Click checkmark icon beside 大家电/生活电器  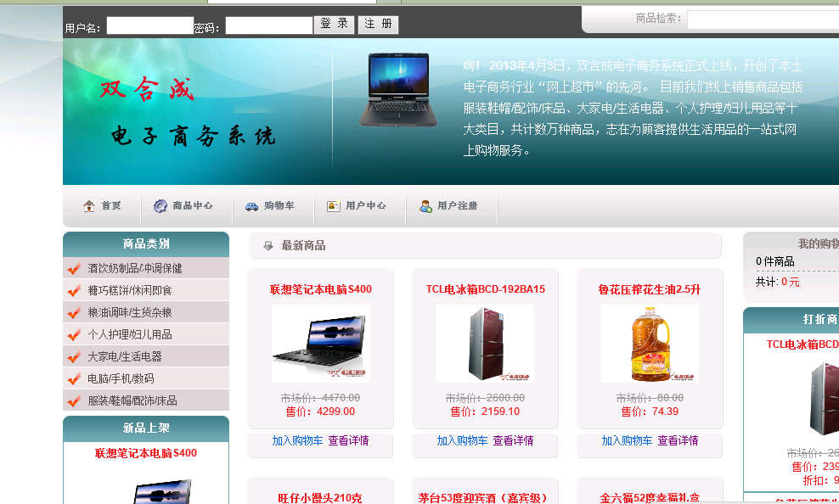(x=75, y=356)
